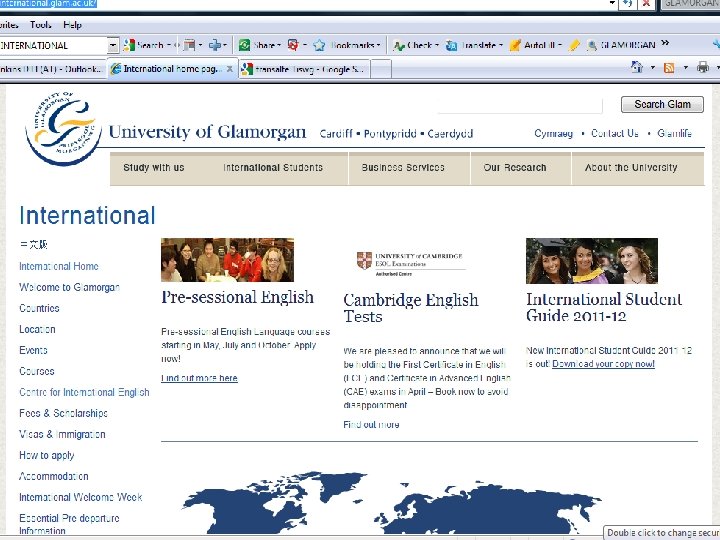Click the red stop loading button
Viewport: 720px width, 540px height.
coord(646,4)
